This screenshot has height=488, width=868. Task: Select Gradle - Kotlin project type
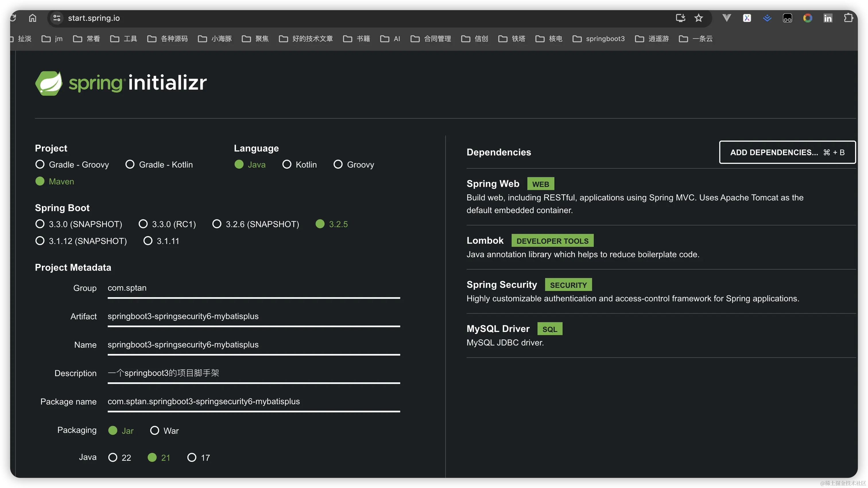pos(159,164)
